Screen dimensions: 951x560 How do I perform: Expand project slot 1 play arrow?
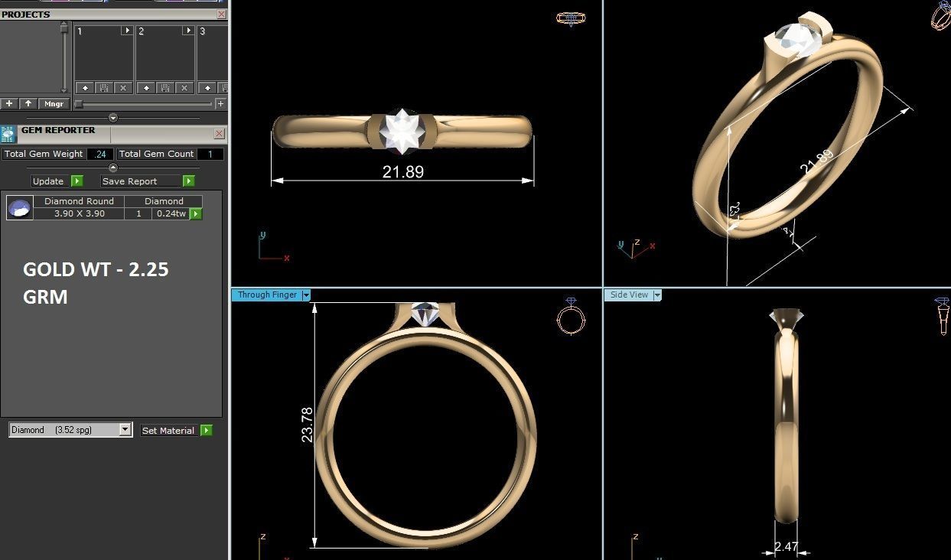[x=126, y=31]
